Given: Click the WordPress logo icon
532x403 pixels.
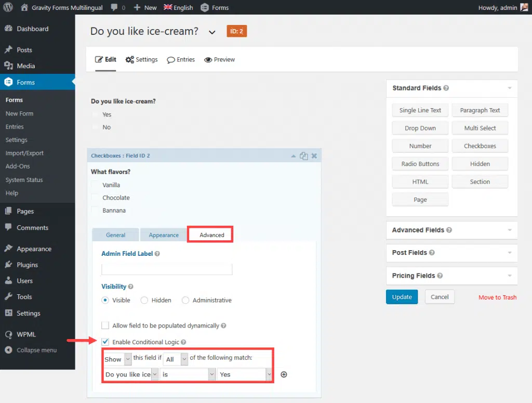Looking at the screenshot, I should click(8, 7).
